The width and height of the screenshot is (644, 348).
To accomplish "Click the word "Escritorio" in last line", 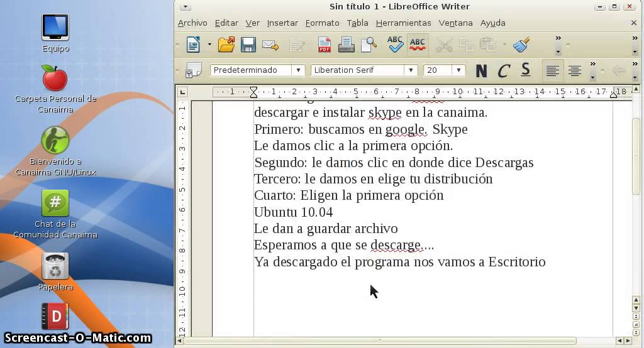I will tap(517, 262).
